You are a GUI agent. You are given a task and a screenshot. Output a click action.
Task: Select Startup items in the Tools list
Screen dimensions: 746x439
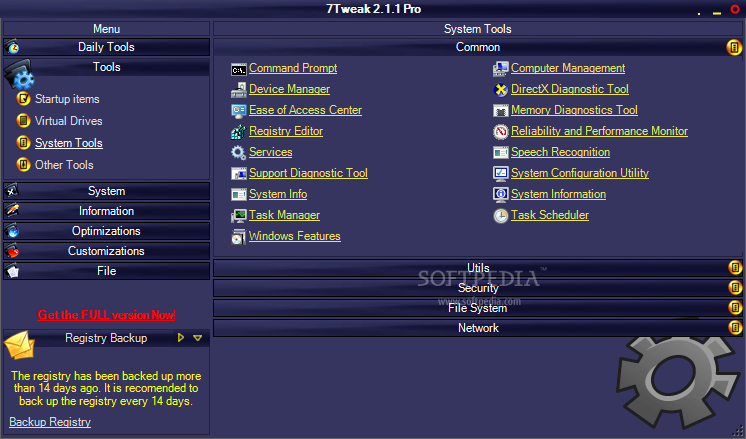pyautogui.click(x=67, y=99)
